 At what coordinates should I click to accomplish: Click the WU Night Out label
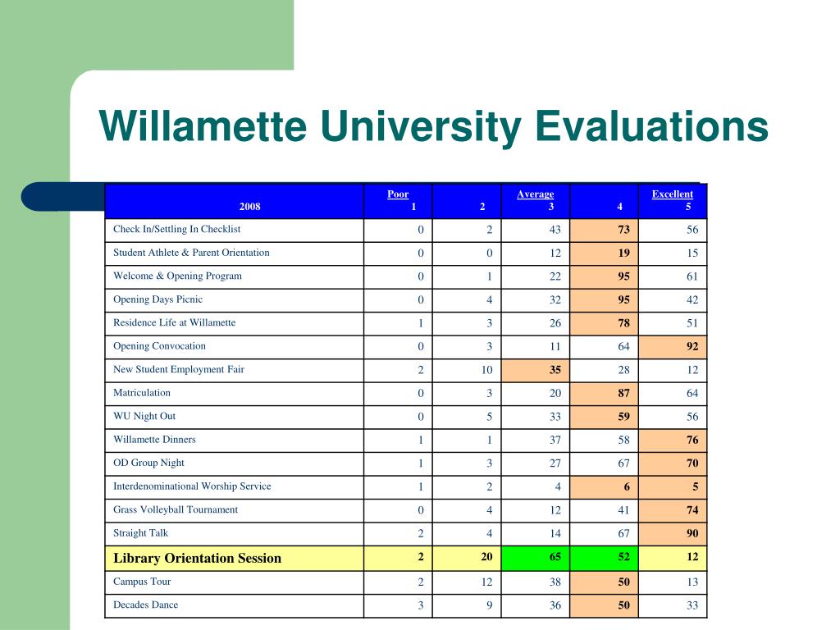tap(144, 416)
